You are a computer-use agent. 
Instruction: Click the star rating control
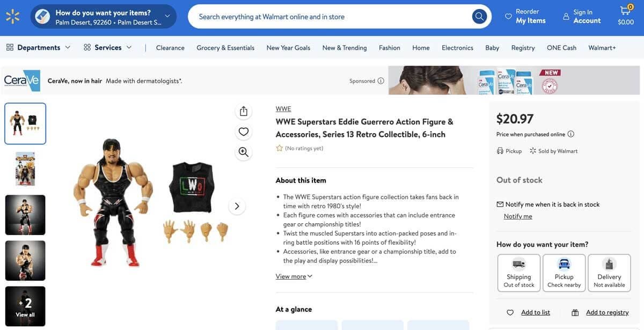coord(280,147)
